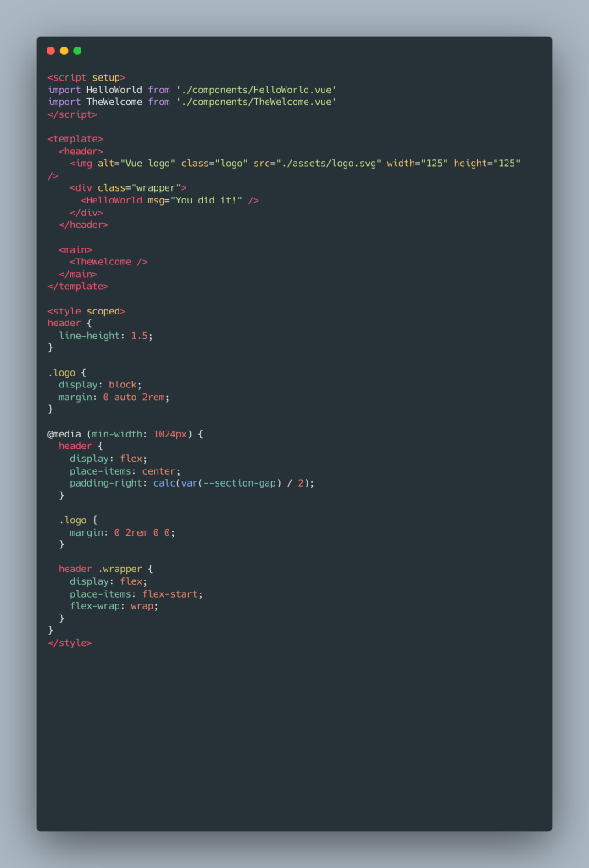Click the red close window dot
Screen dimensions: 589x868
click(51, 51)
